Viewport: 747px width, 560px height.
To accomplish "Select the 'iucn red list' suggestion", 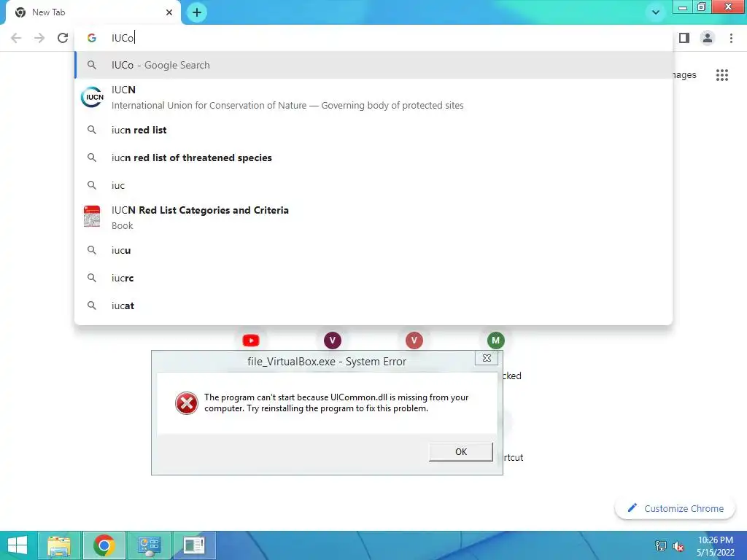I will click(373, 130).
